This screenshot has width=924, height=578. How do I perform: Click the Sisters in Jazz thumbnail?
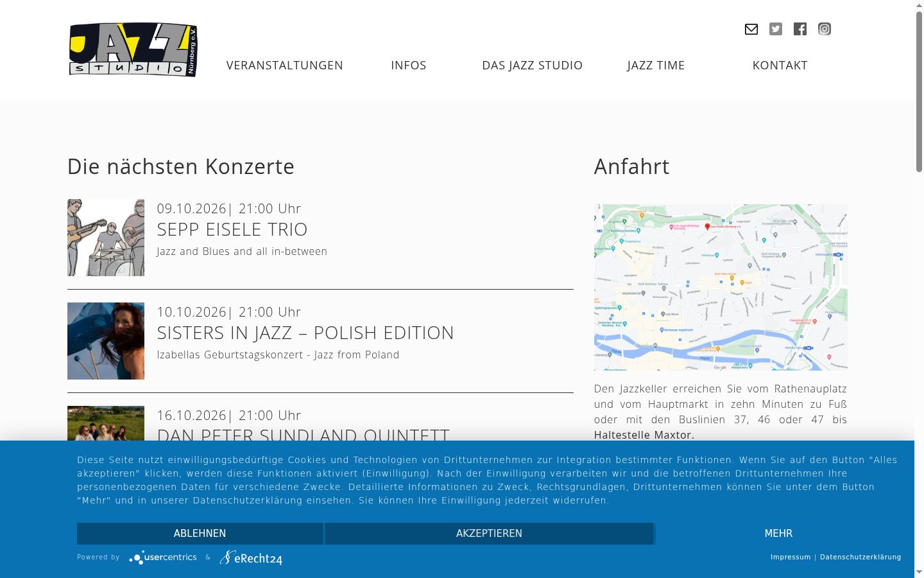106,341
